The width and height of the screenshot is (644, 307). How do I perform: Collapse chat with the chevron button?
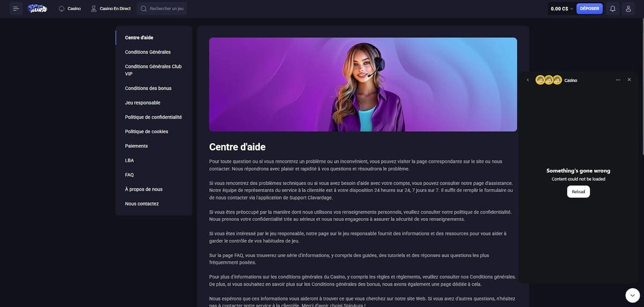(x=633, y=295)
